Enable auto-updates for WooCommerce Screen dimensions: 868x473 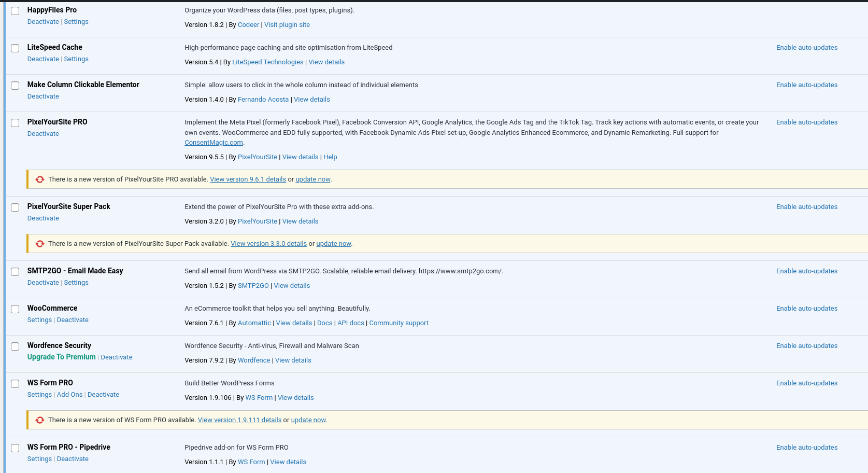click(806, 309)
